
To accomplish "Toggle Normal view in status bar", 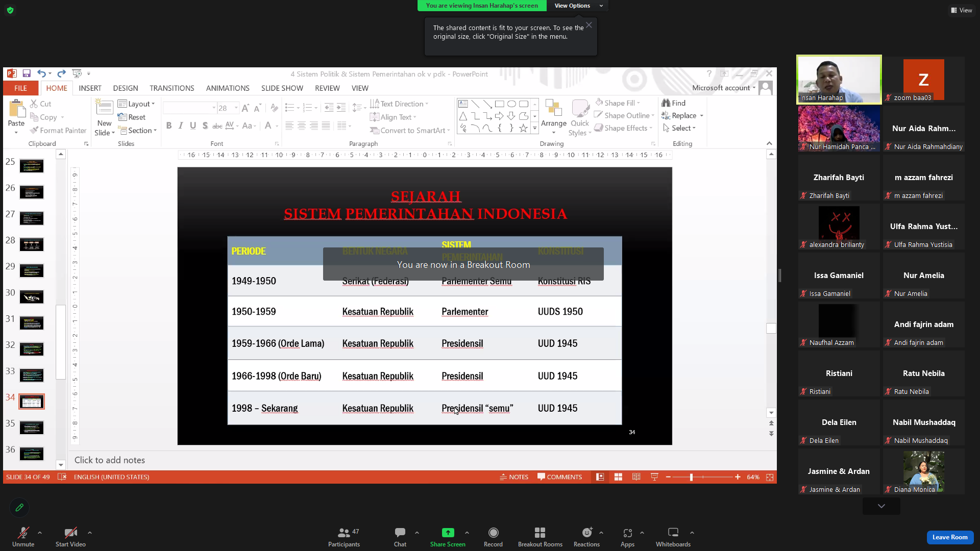I will click(600, 477).
